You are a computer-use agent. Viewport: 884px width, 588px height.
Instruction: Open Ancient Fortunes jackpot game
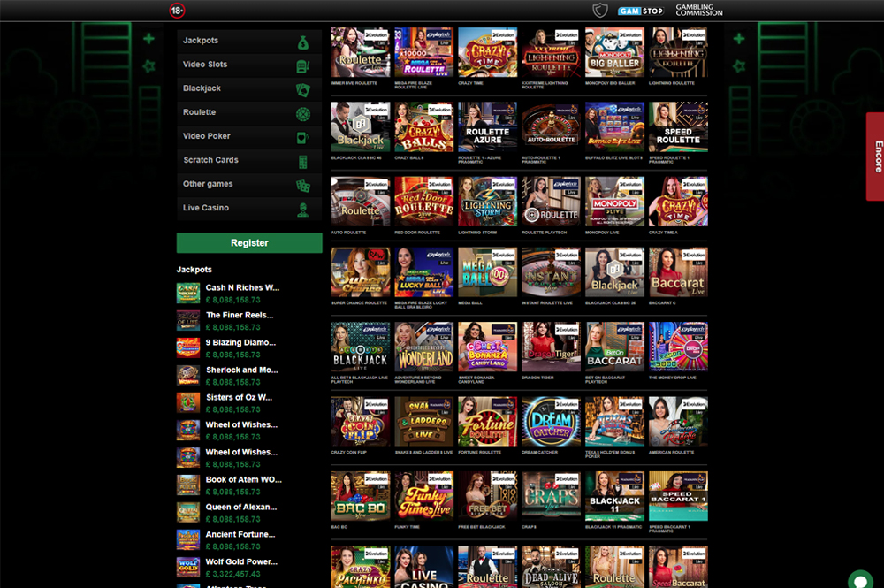(240, 534)
